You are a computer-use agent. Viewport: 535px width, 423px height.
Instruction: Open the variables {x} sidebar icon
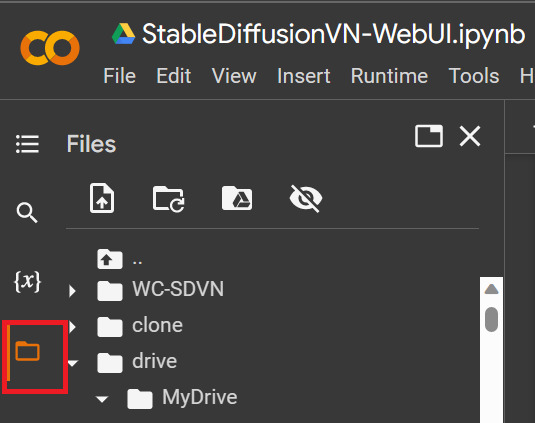coord(27,282)
